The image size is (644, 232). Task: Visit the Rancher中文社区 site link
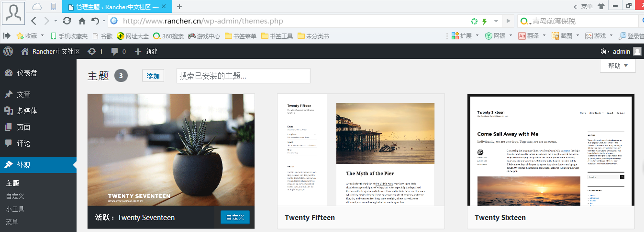tap(50, 51)
